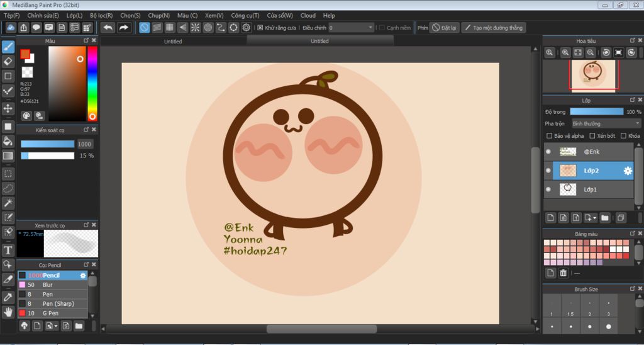Select the Grid snap icon
Image resolution: width=644 pixels, height=345 pixels.
170,28
